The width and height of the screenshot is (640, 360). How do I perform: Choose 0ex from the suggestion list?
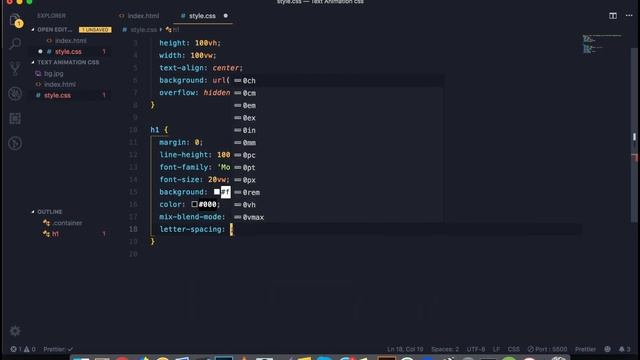pos(338,118)
